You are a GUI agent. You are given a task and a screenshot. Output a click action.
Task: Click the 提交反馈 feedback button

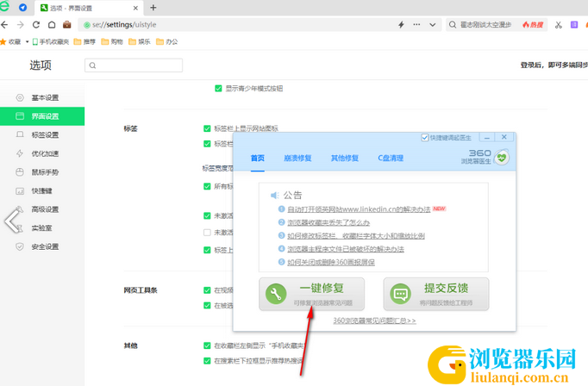(436, 294)
